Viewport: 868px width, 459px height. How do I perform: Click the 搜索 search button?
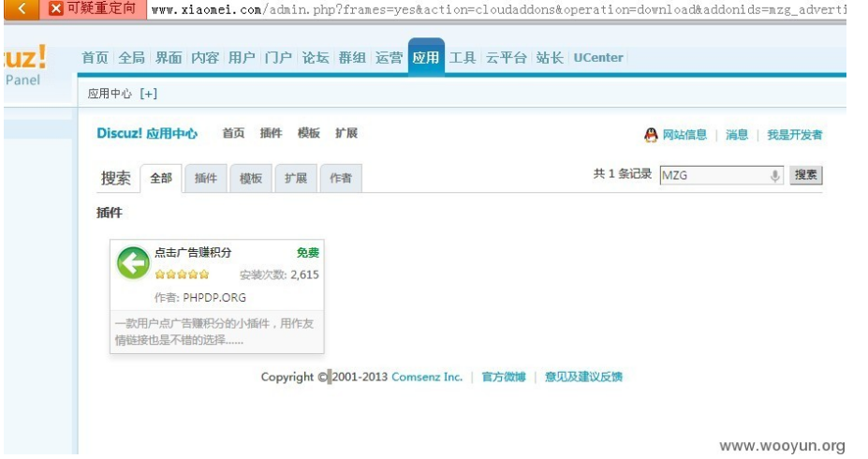pyautogui.click(x=806, y=175)
